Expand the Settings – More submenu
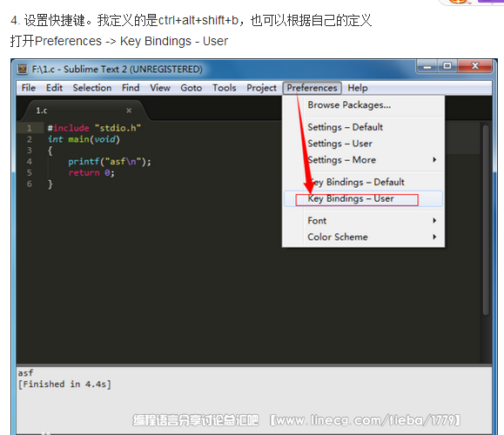This screenshot has height=435, width=504. [x=364, y=160]
